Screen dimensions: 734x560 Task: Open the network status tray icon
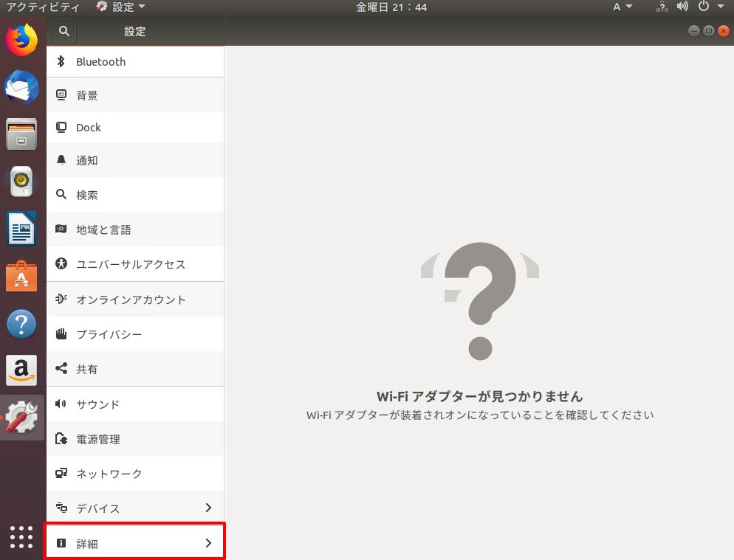pos(662,7)
